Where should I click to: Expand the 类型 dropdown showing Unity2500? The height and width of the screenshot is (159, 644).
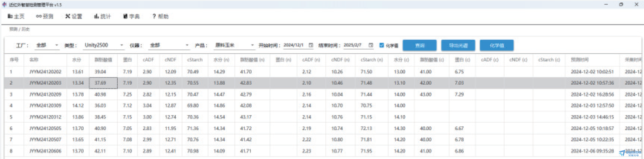pyautogui.click(x=104, y=45)
